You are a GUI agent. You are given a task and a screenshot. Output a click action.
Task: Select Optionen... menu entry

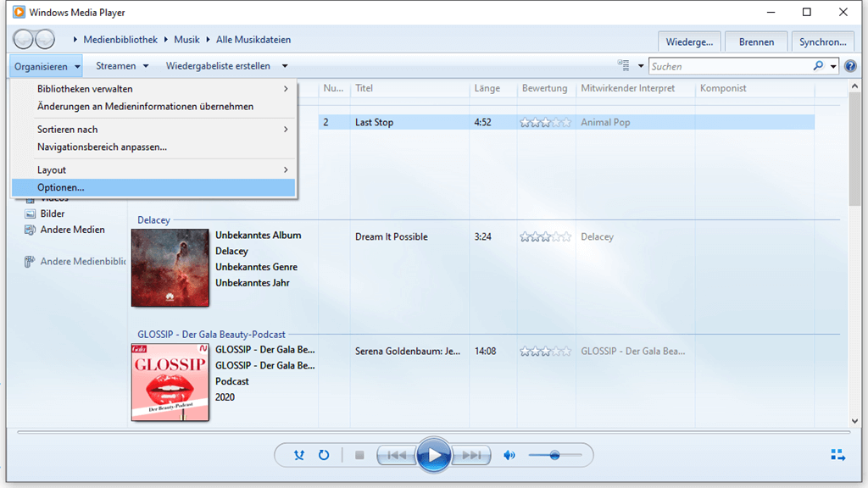click(154, 187)
